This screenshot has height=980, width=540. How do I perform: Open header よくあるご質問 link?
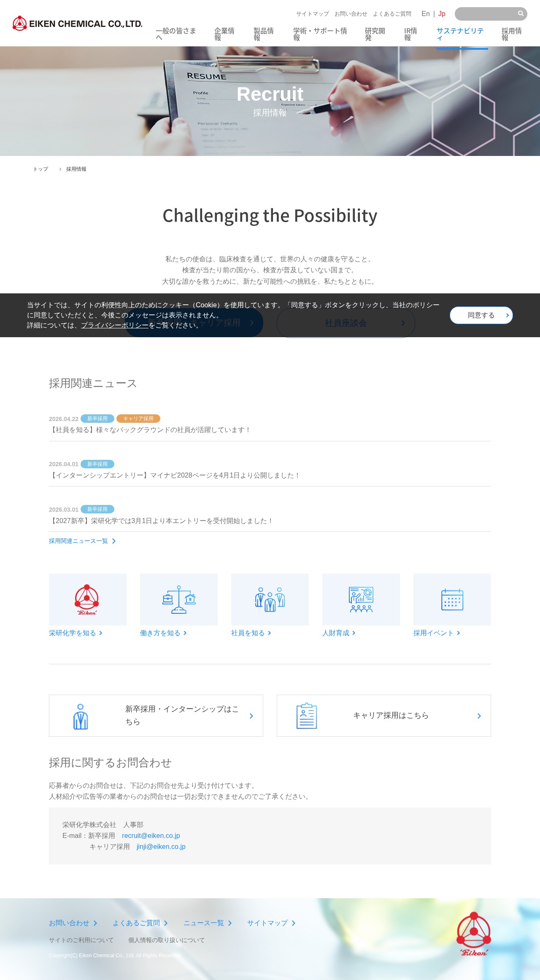(x=392, y=14)
